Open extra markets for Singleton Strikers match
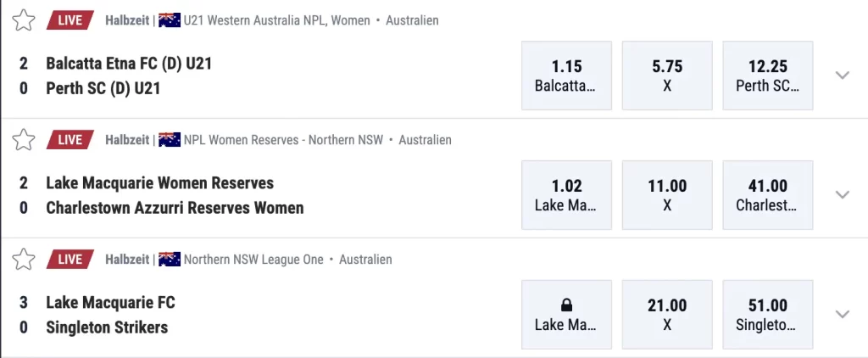The height and width of the screenshot is (358, 868). click(x=842, y=315)
